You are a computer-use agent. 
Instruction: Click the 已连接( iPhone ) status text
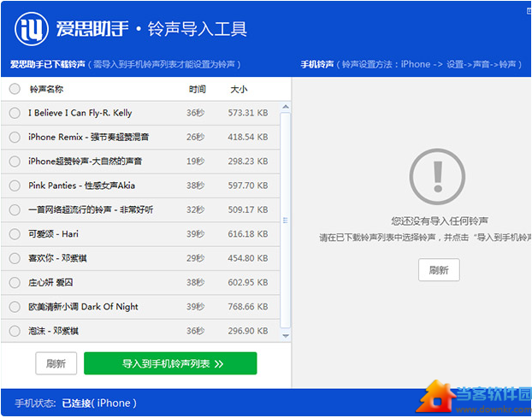pyautogui.click(x=99, y=403)
